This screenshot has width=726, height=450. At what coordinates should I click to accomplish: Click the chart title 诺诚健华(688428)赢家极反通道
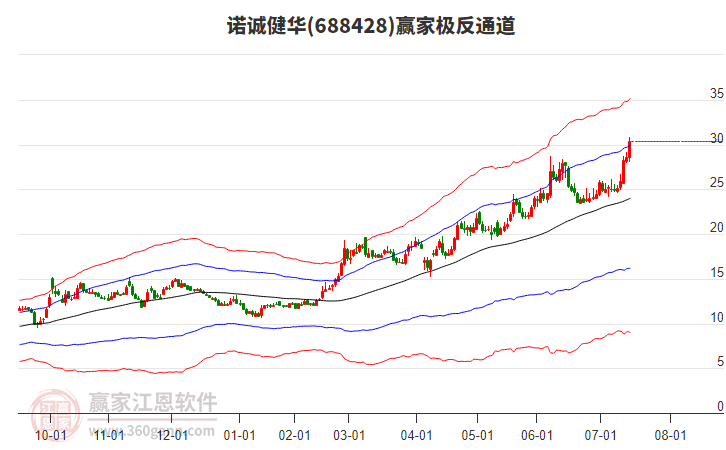pyautogui.click(x=371, y=26)
